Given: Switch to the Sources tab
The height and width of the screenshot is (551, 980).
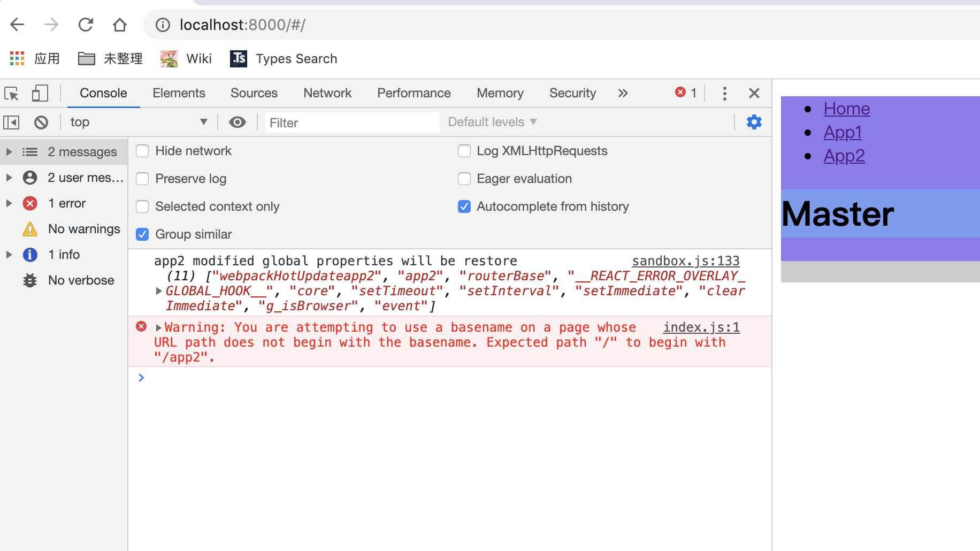Looking at the screenshot, I should pos(254,93).
